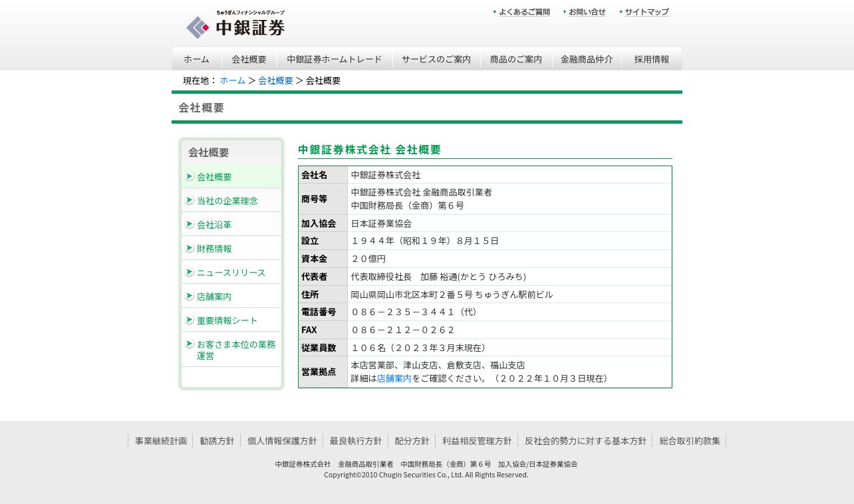
Task: Click 店舗案内 link in 営業拠点 row
Action: click(394, 378)
